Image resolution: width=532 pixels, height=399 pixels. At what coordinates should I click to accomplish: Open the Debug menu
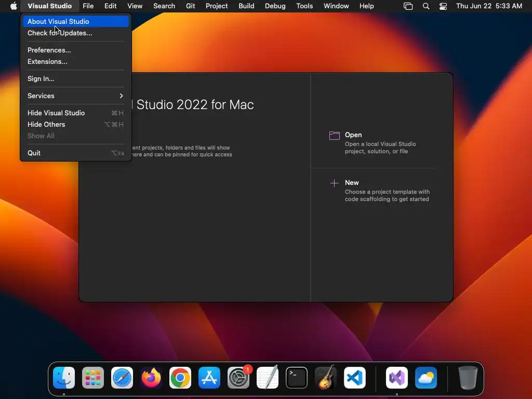[275, 6]
